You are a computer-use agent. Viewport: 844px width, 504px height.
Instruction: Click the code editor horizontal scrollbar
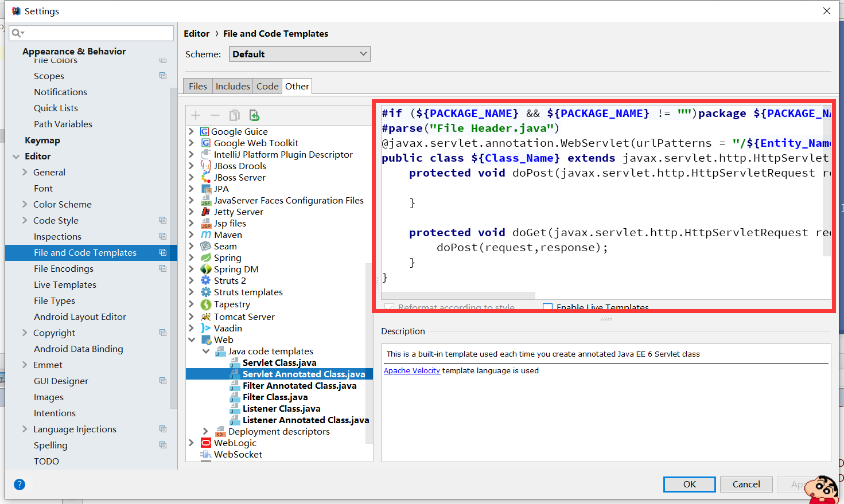458,295
